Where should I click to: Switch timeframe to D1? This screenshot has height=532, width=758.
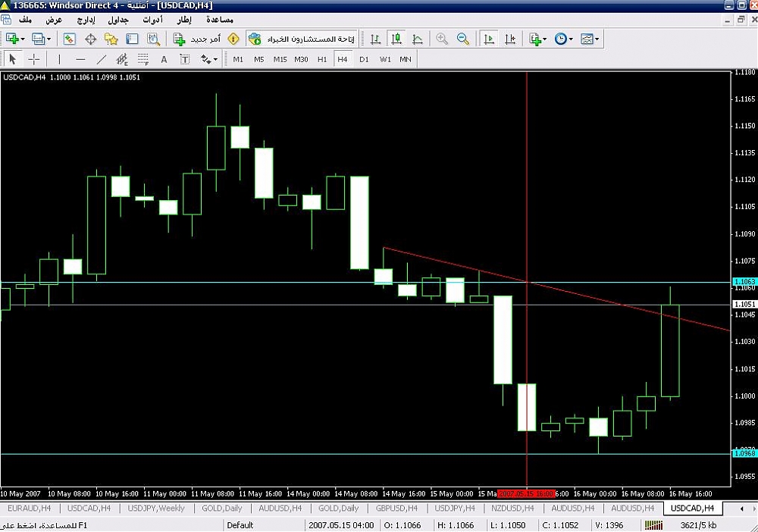[364, 59]
